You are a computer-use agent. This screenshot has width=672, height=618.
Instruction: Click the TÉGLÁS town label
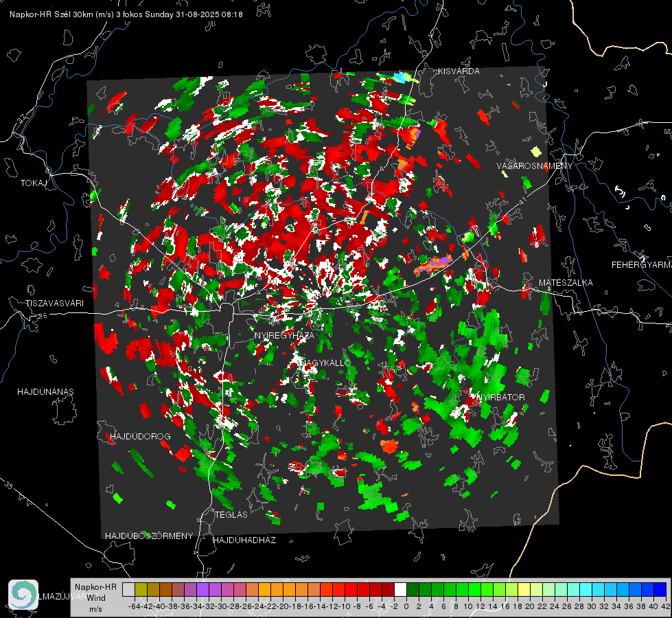(231, 514)
